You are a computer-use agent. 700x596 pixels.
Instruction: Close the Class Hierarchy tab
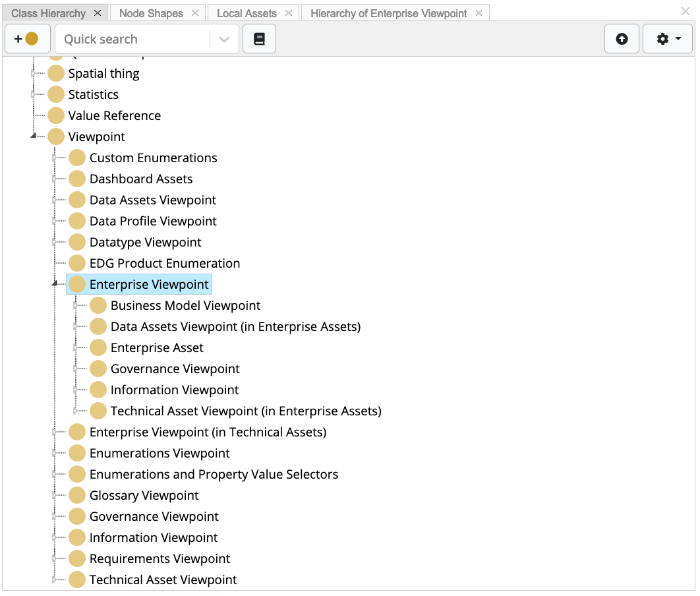(x=98, y=13)
